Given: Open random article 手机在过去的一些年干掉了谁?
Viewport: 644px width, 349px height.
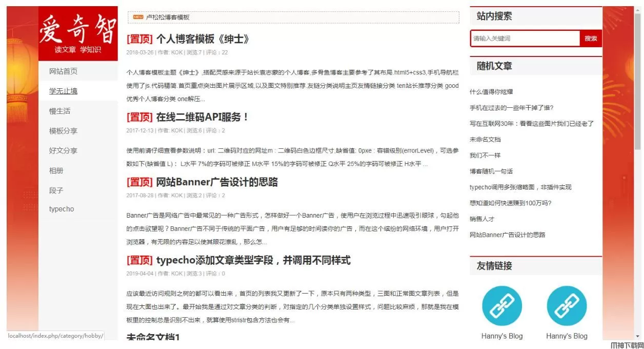Looking at the screenshot, I should (511, 108).
